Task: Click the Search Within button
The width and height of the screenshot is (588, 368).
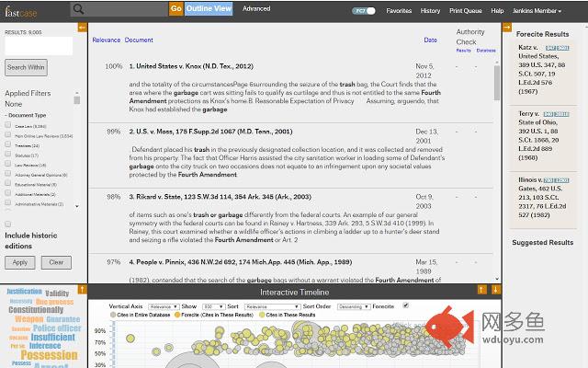Action: point(26,67)
